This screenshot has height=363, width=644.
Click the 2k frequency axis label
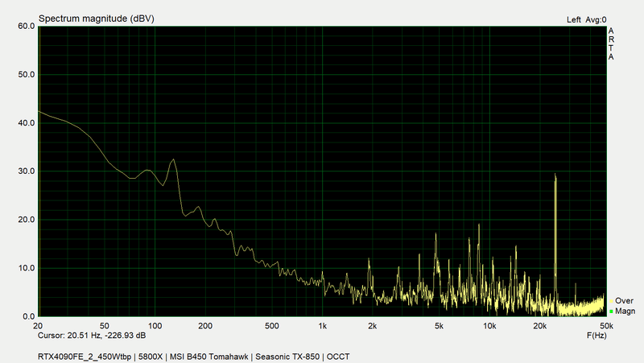point(373,326)
